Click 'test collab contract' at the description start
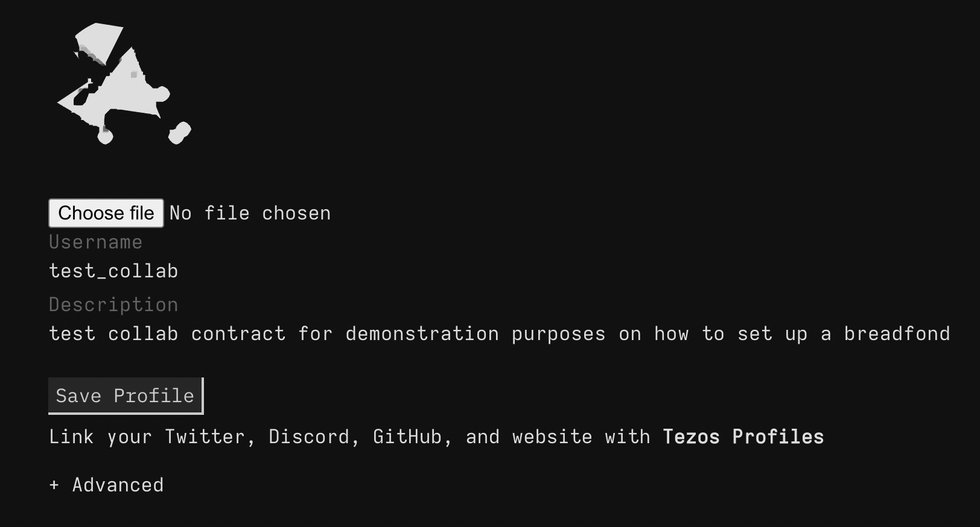 (x=167, y=334)
